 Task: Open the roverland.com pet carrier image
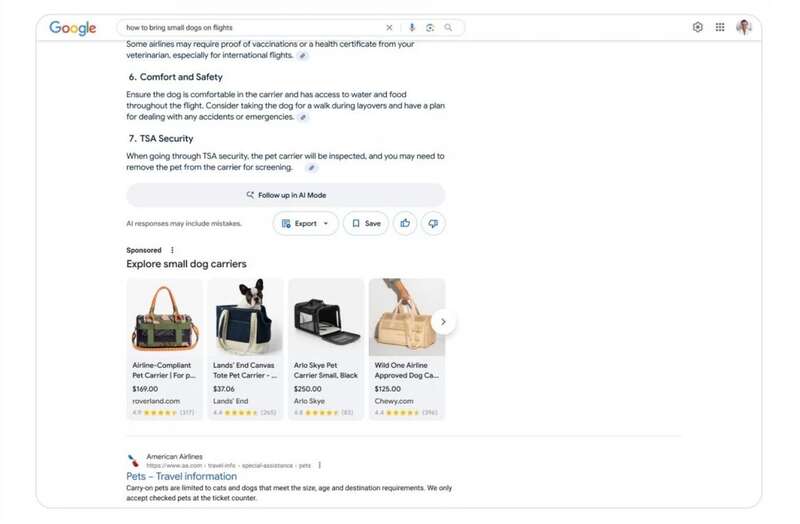164,317
